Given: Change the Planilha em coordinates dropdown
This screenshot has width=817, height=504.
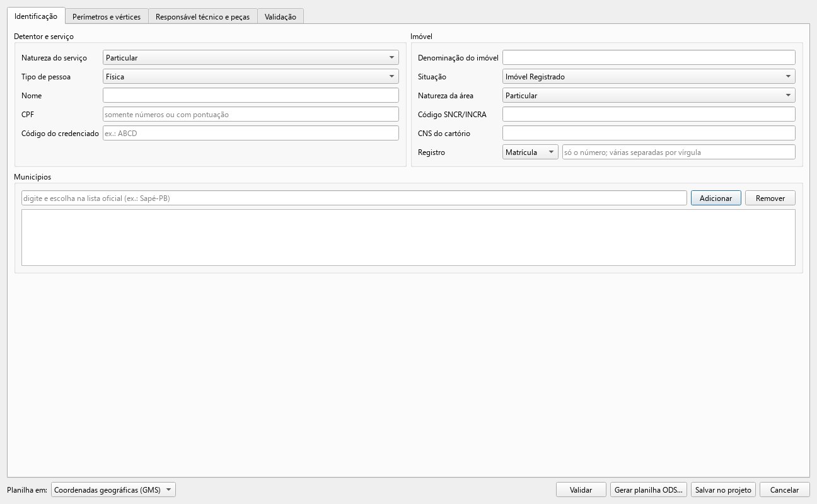Looking at the screenshot, I should pos(113,490).
